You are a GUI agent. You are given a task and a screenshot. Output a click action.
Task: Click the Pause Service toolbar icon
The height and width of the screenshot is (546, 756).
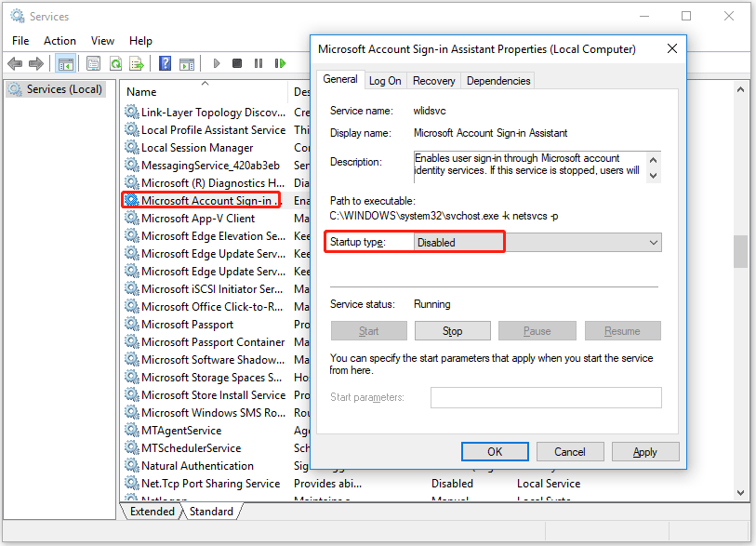click(x=259, y=63)
